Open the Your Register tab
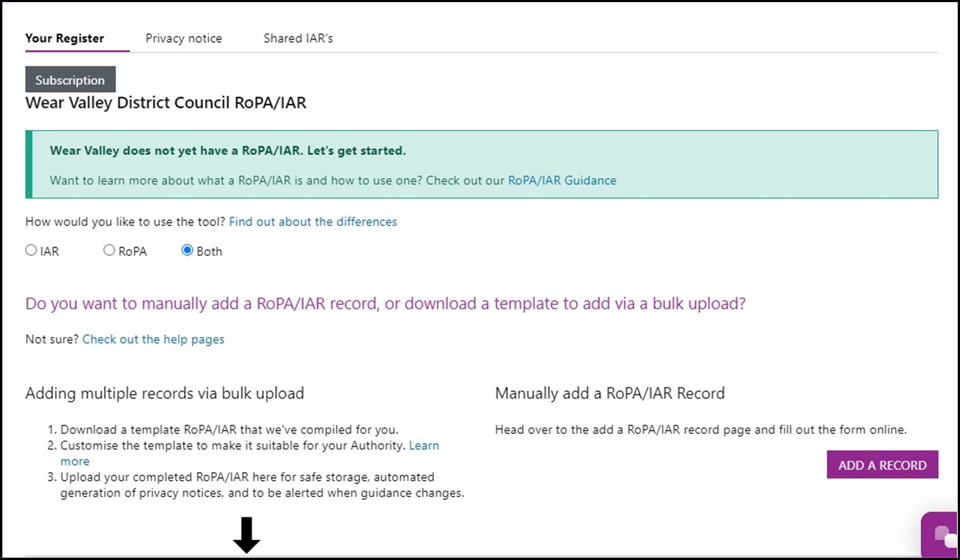 pos(65,38)
